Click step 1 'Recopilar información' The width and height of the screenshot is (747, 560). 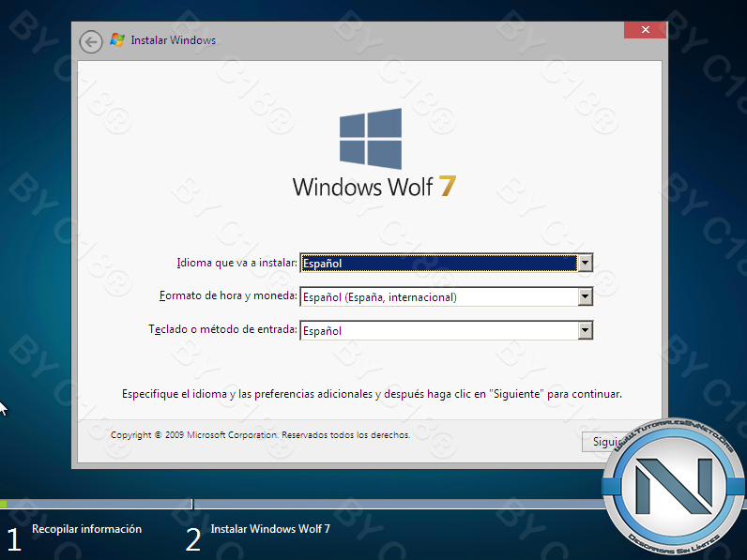tap(86, 529)
